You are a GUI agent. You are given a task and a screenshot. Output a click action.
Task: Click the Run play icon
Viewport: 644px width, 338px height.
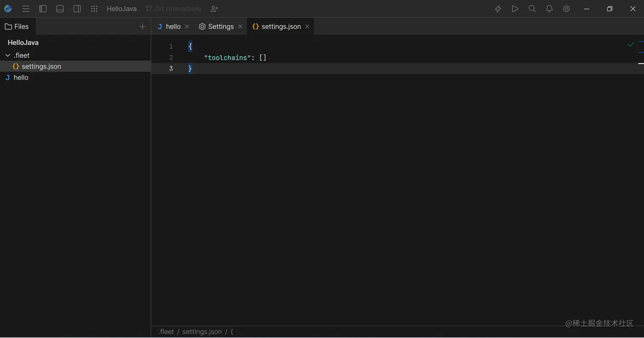(515, 9)
